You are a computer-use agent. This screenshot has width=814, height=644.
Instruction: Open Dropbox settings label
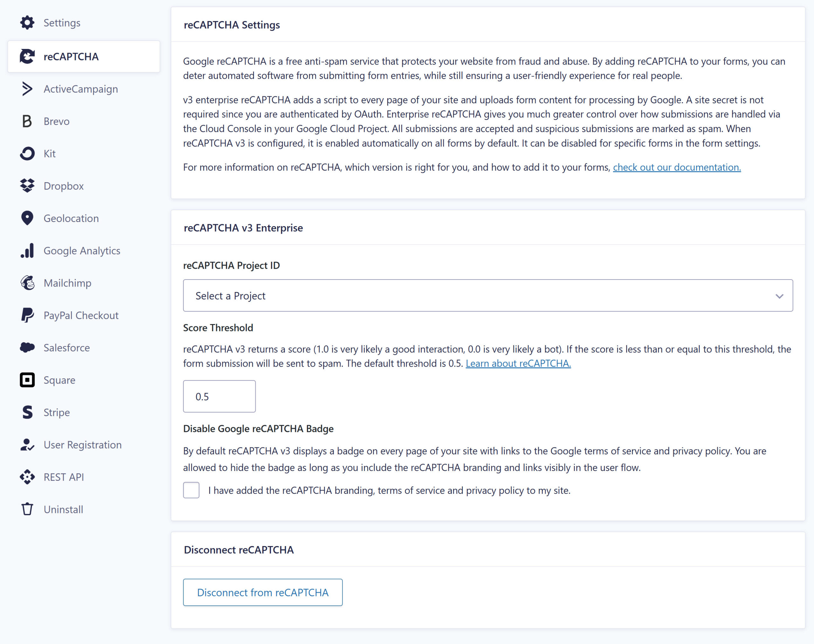64,186
